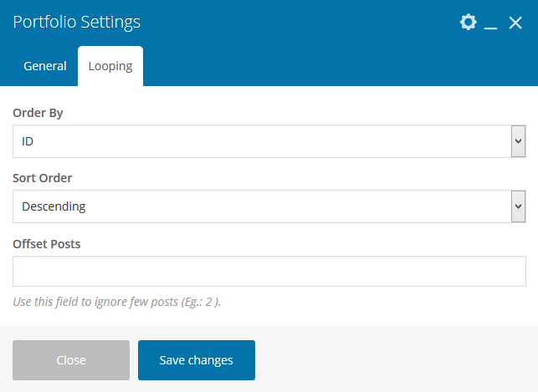Click the Save changes button
Viewport: 538px width, 392px height.
[197, 360]
